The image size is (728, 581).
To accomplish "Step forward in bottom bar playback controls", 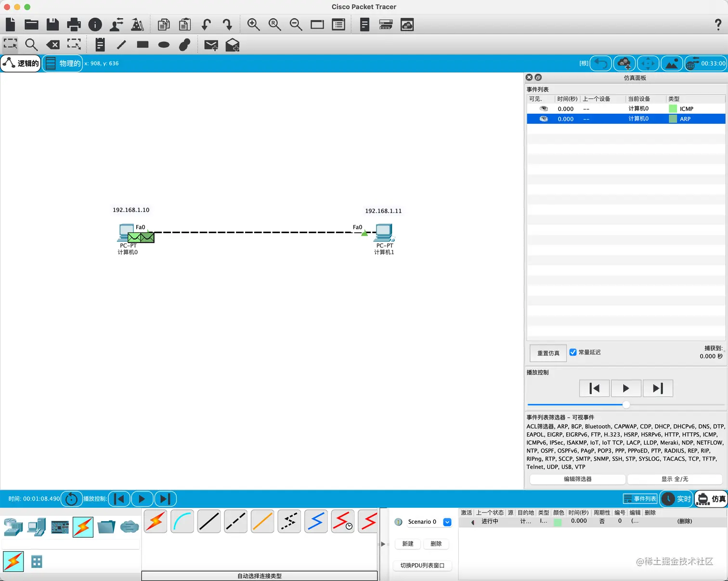I will coord(165,499).
